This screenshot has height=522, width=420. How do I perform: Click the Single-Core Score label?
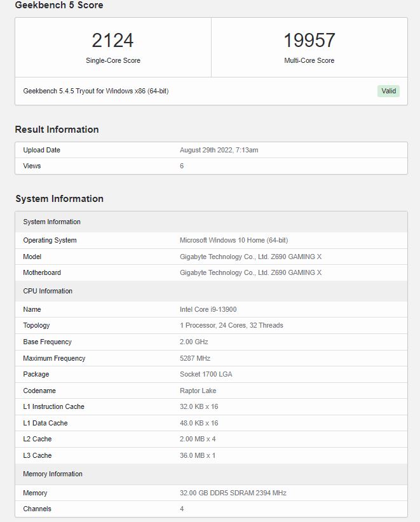click(113, 60)
